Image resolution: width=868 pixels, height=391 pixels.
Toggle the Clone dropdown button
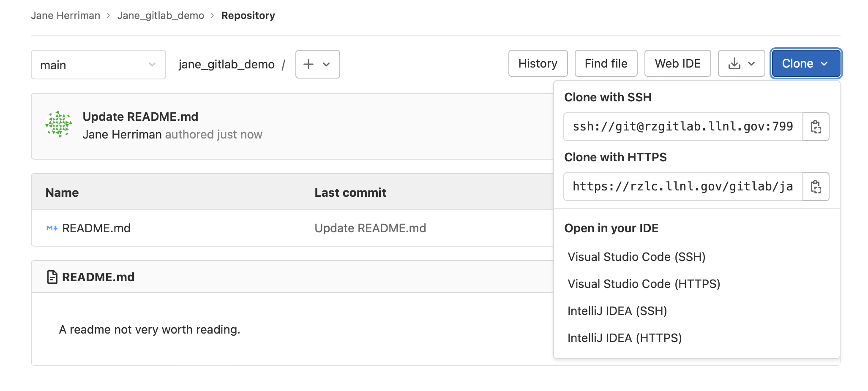[806, 63]
